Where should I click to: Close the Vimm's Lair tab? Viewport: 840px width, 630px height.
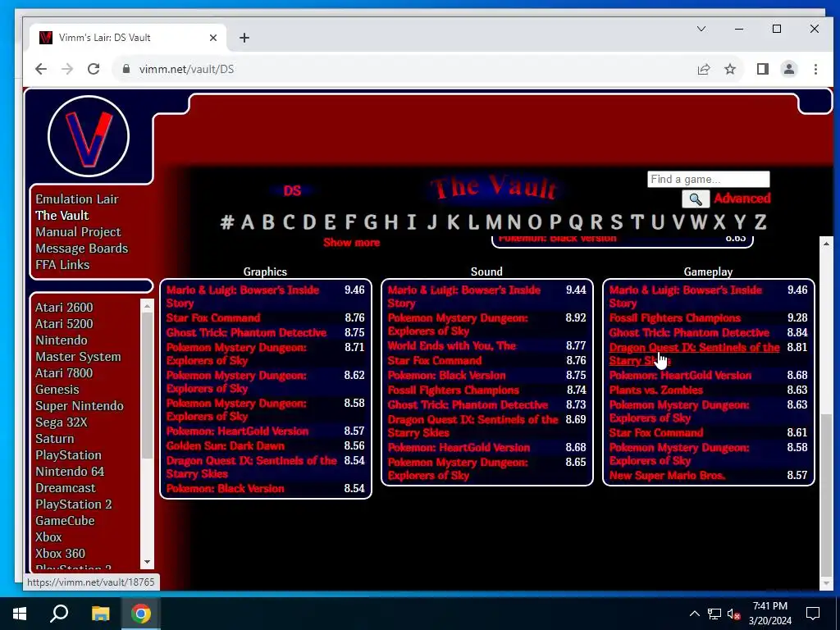pos(212,38)
